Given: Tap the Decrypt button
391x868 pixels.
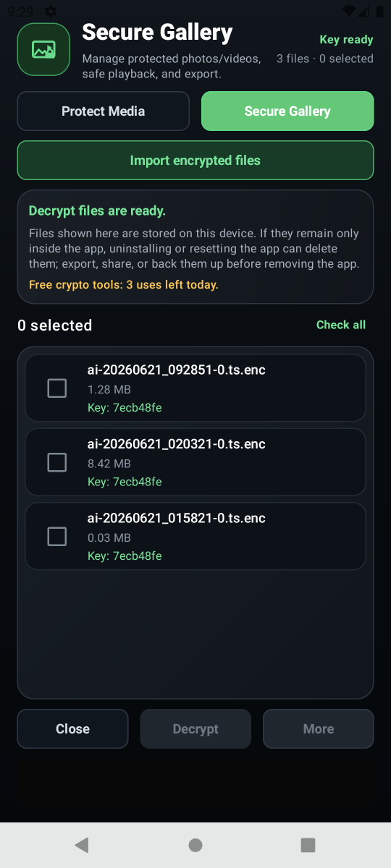Looking at the screenshot, I should tap(195, 729).
